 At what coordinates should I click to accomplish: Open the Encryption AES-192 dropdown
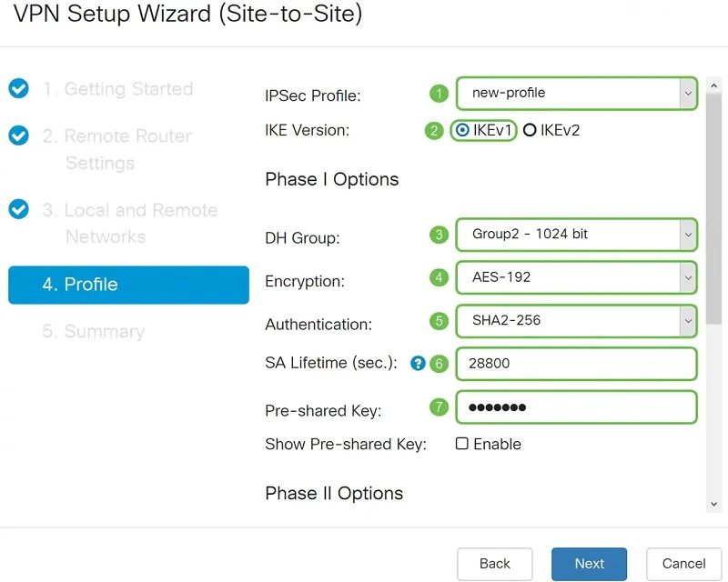tap(576, 277)
